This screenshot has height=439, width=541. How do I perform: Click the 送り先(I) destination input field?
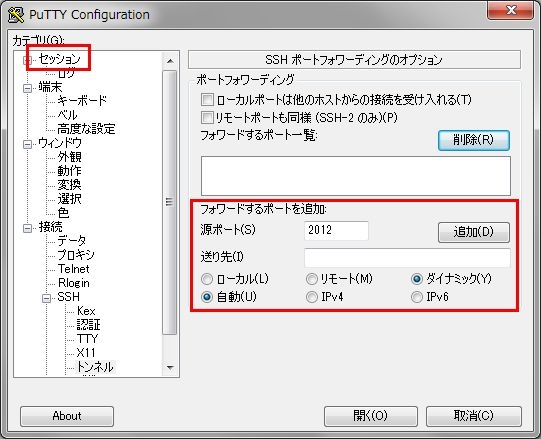(407, 258)
